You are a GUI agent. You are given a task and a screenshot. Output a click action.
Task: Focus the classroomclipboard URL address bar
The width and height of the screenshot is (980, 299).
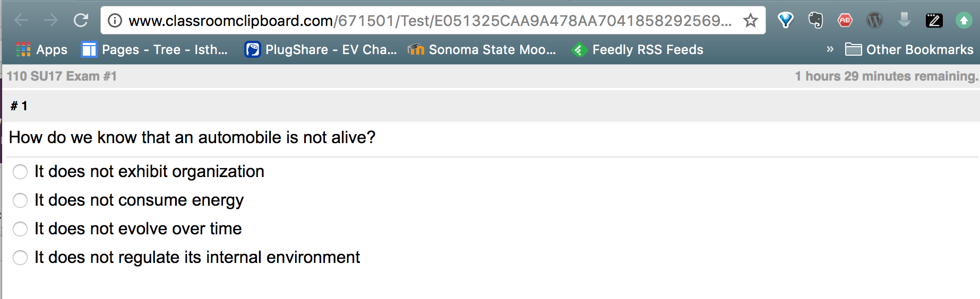point(430,21)
